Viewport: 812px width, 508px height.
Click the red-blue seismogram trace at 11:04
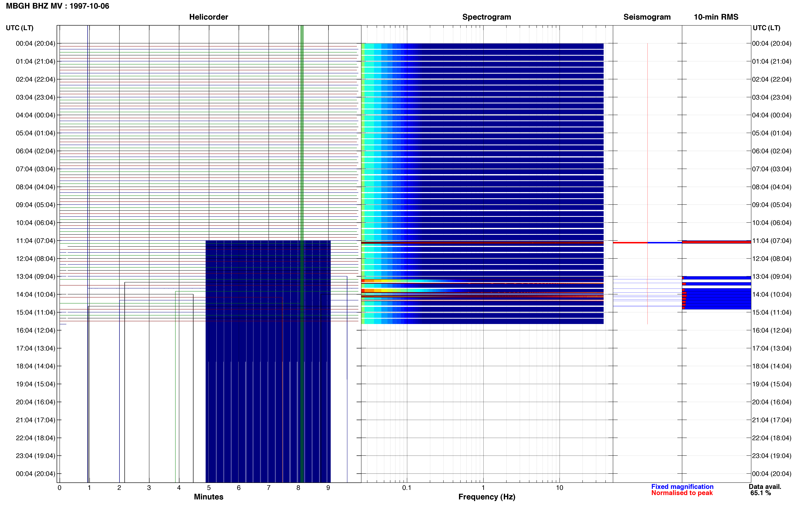(647, 243)
